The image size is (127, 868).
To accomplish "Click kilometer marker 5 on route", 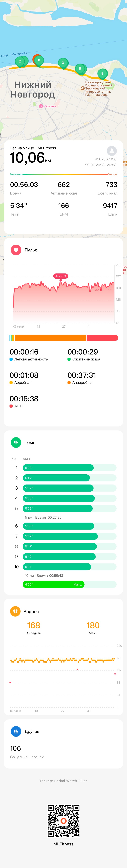I will coord(80,69).
